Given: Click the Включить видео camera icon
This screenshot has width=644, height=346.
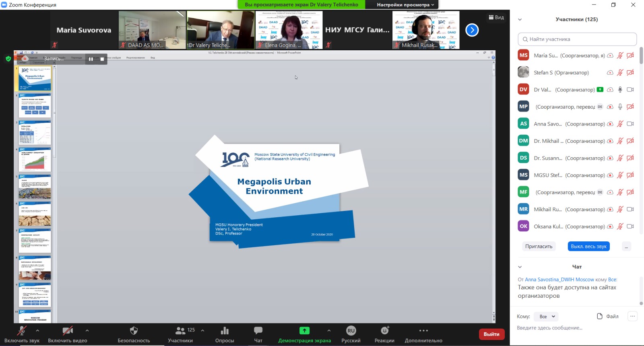Looking at the screenshot, I should pyautogui.click(x=68, y=331).
